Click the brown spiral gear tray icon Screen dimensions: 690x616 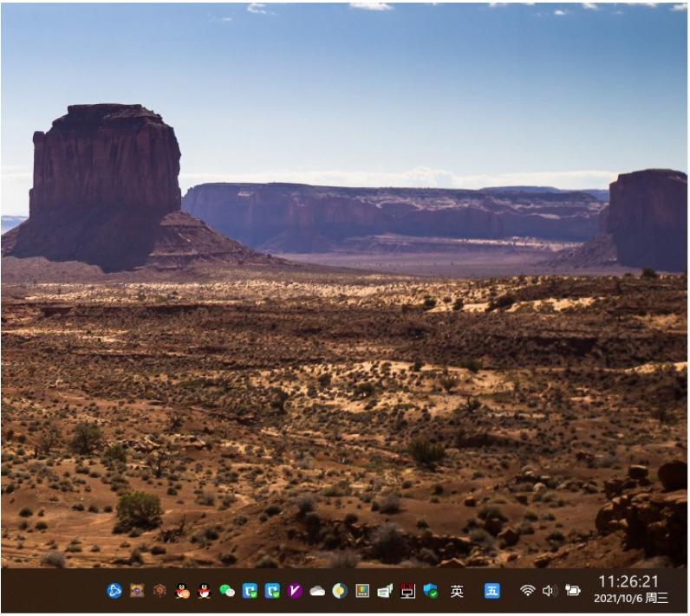coord(159,591)
